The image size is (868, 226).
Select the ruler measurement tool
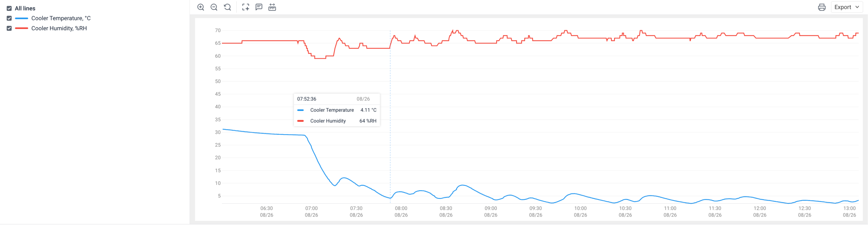[x=272, y=7]
